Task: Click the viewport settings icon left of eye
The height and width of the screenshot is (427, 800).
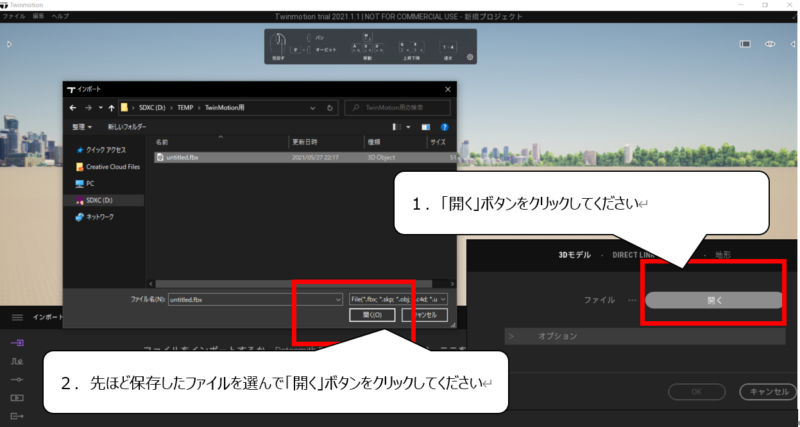Action: pyautogui.click(x=745, y=44)
